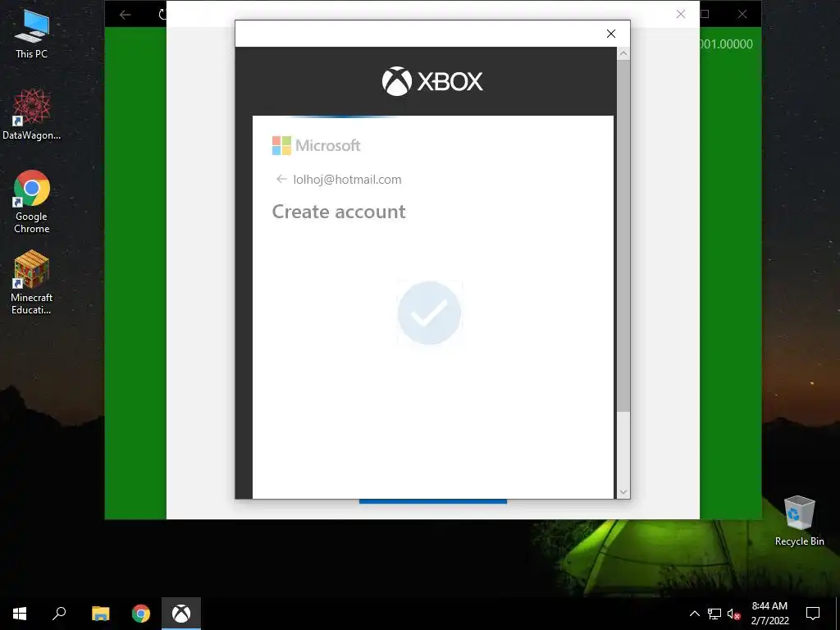
Task: Launch Chrome from the taskbar
Action: 141,614
